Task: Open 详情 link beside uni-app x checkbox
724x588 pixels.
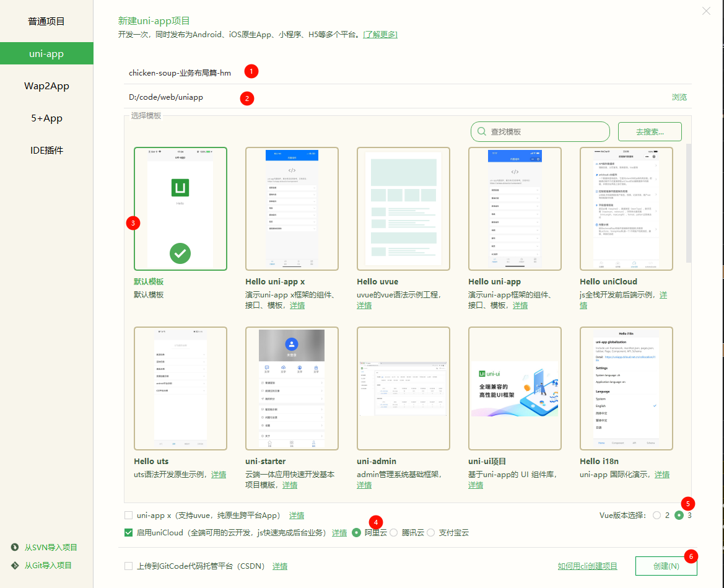Action: pyautogui.click(x=297, y=516)
